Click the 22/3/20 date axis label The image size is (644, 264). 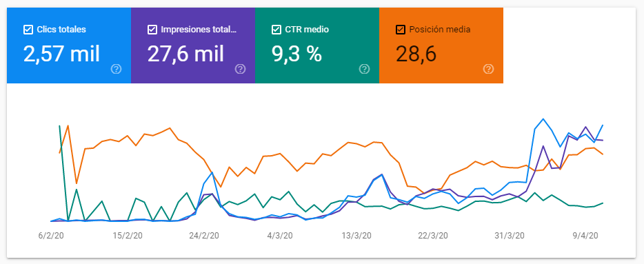point(432,236)
